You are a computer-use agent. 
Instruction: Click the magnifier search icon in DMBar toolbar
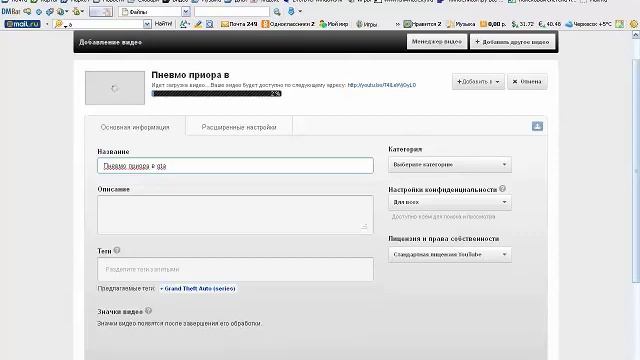[x=277, y=11]
